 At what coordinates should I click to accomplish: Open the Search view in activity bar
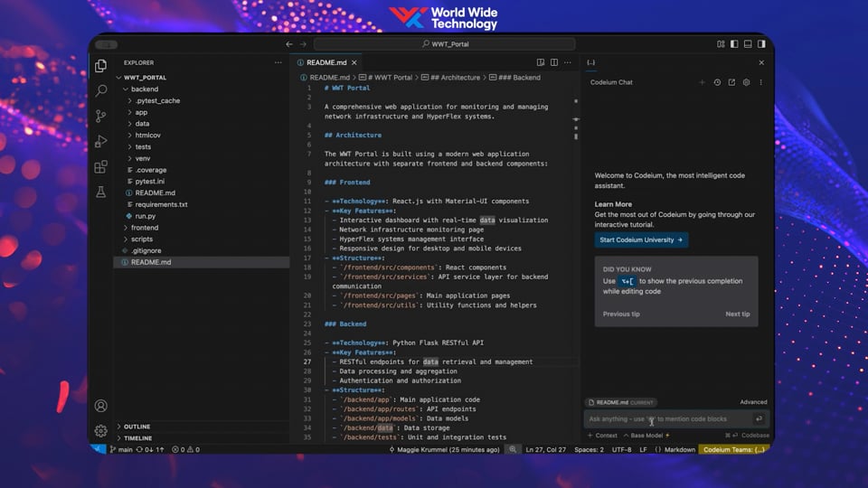tap(100, 90)
